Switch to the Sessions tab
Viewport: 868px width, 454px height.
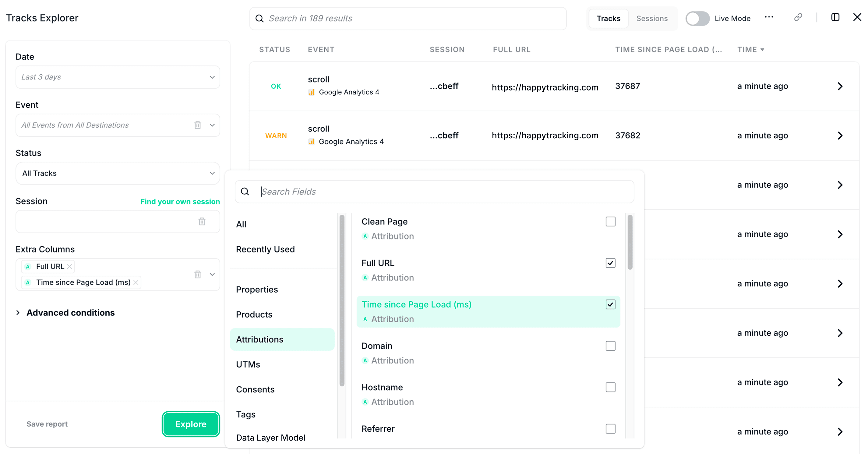coord(652,19)
